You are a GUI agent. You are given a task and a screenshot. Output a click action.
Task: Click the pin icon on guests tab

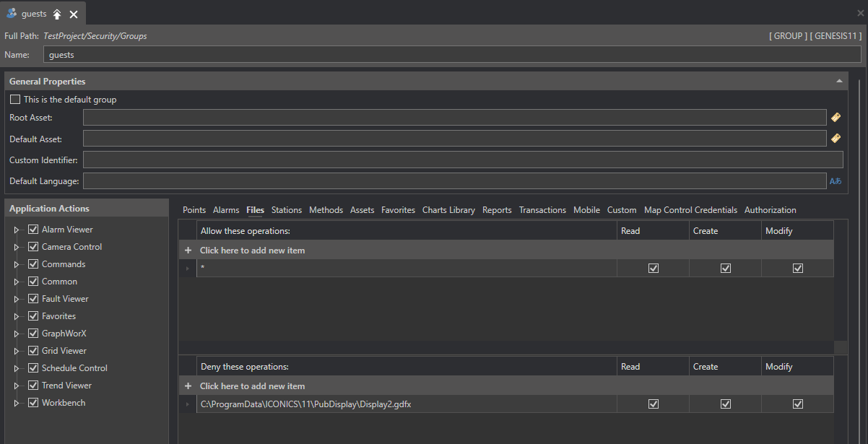click(57, 14)
